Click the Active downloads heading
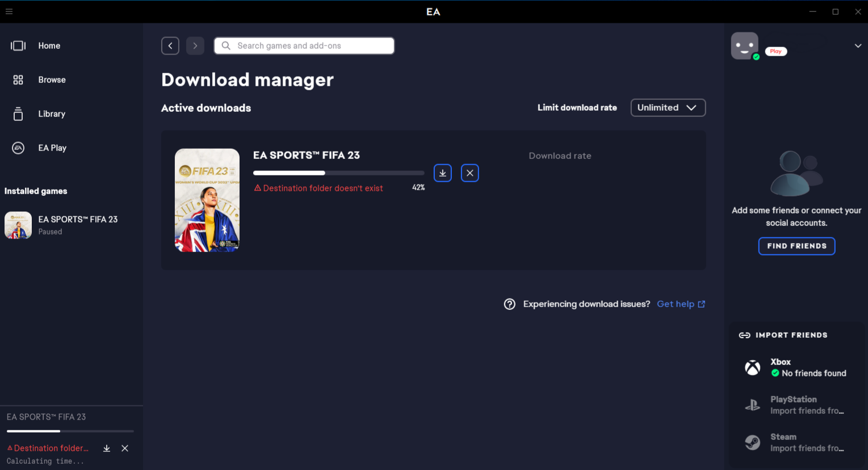This screenshot has height=470, width=868. point(206,108)
